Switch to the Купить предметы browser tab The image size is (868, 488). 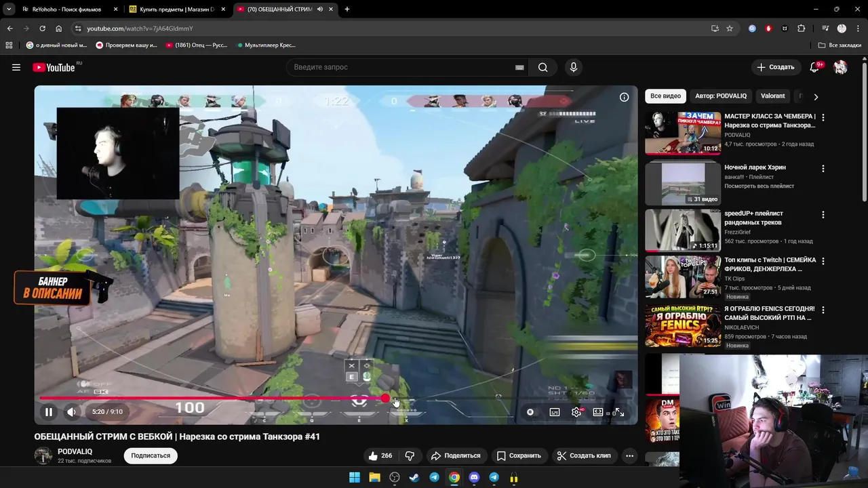(x=177, y=9)
